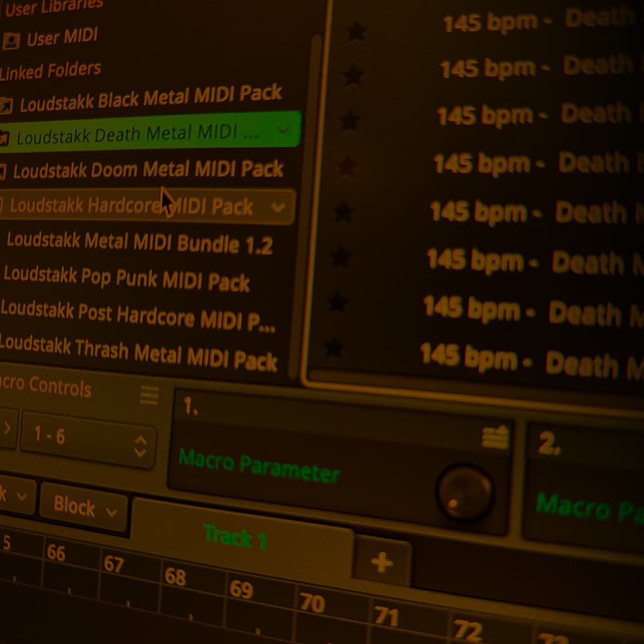Toggle the reddish star in the groove list
The width and height of the screenshot is (644, 644).
(x=347, y=167)
